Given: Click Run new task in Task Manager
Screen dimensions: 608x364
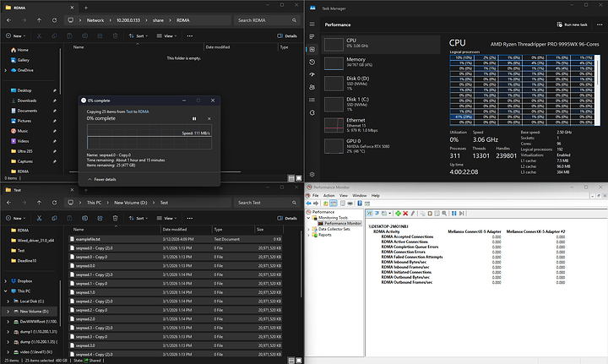Looking at the screenshot, I should [572, 24].
